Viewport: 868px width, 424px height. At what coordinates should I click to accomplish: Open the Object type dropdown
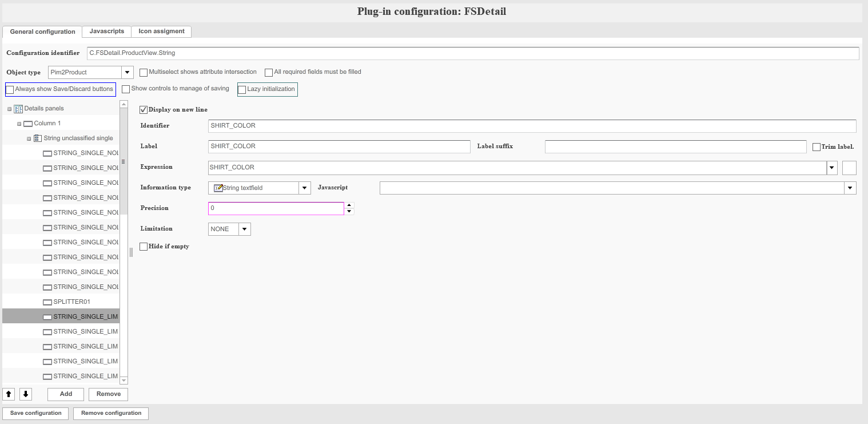[x=128, y=73]
